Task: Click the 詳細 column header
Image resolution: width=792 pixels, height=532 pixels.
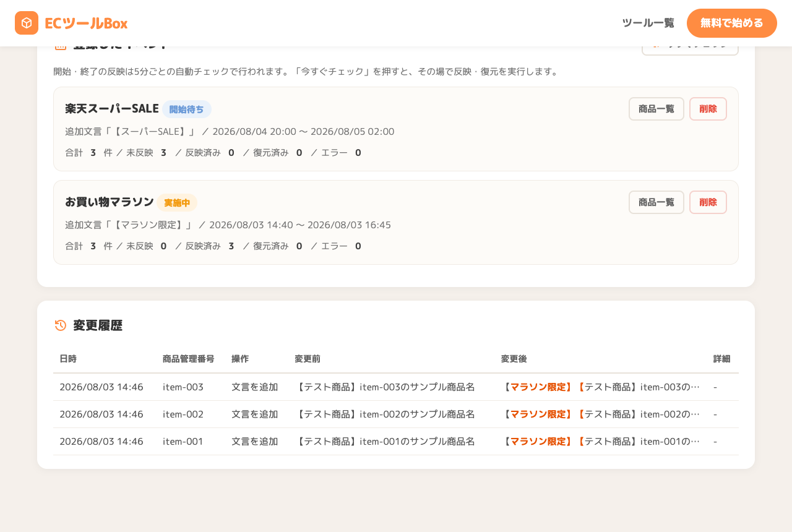Action: tap(722, 359)
